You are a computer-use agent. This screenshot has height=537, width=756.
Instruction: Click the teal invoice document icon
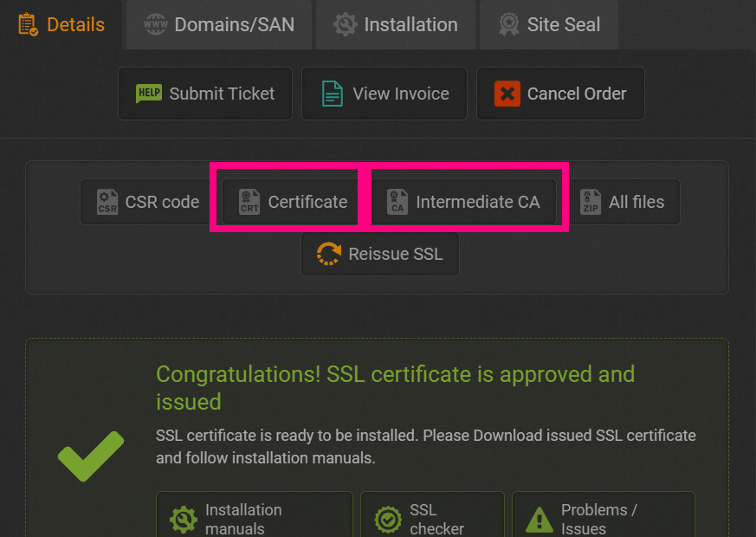coord(333,94)
